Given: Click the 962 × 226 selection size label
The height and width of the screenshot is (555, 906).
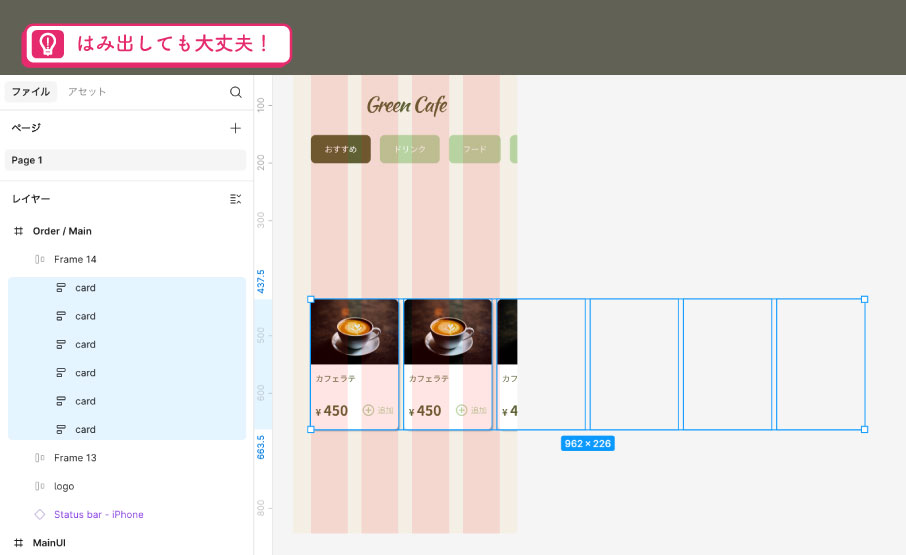Looking at the screenshot, I should [x=588, y=444].
